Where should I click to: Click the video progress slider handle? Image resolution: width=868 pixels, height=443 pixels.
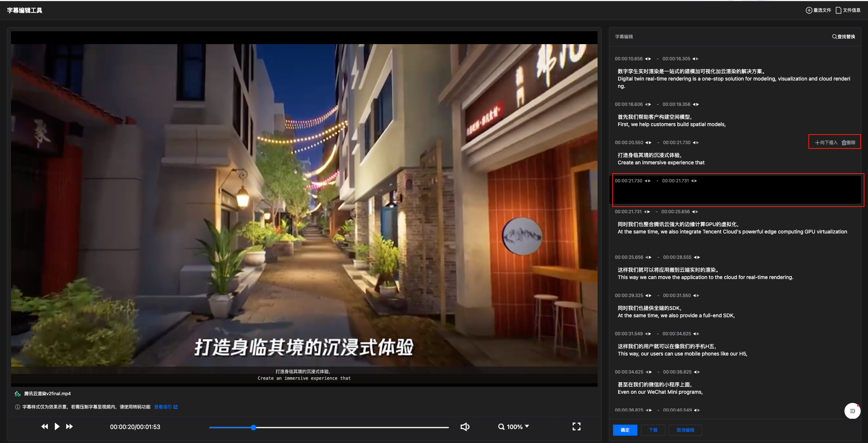tap(254, 427)
